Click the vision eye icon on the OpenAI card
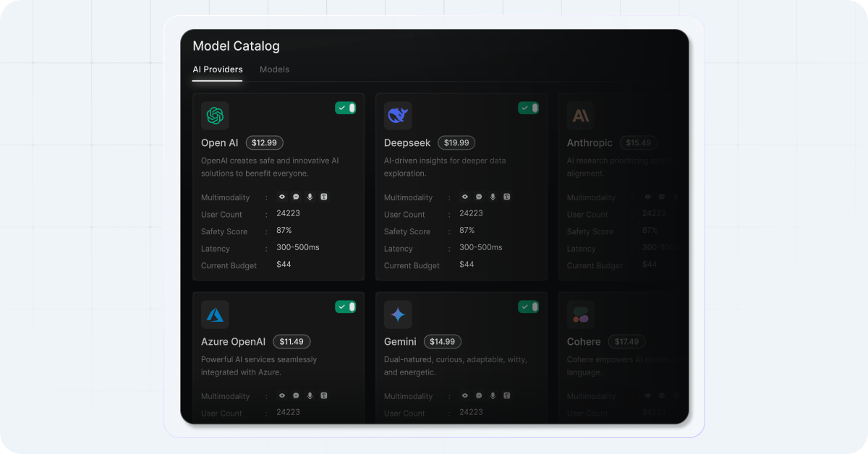The image size is (868, 454). (x=281, y=196)
